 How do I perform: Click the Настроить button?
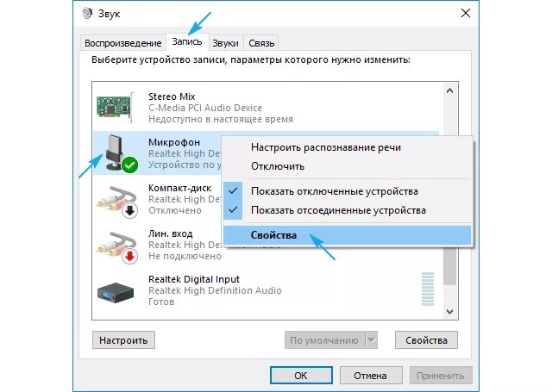123,340
